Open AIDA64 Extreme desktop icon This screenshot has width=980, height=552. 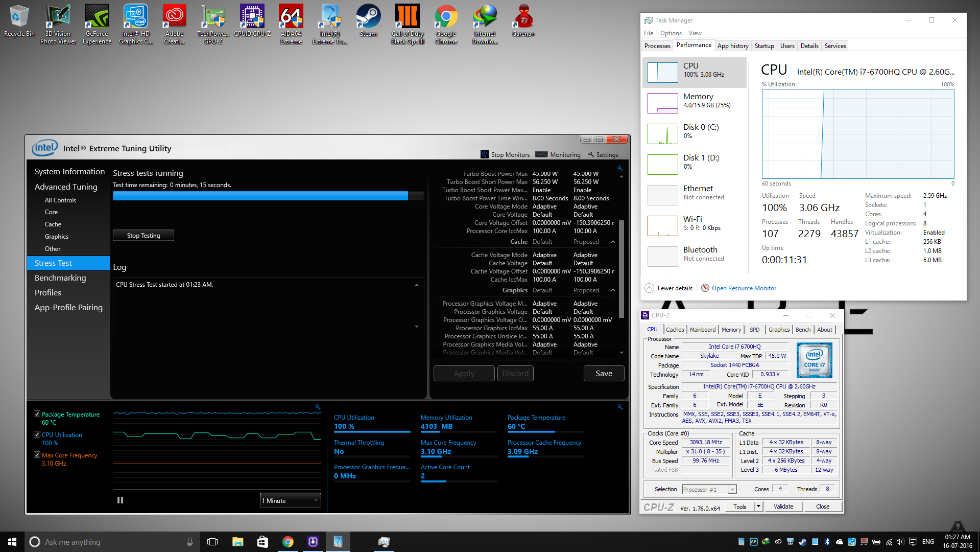tap(291, 24)
